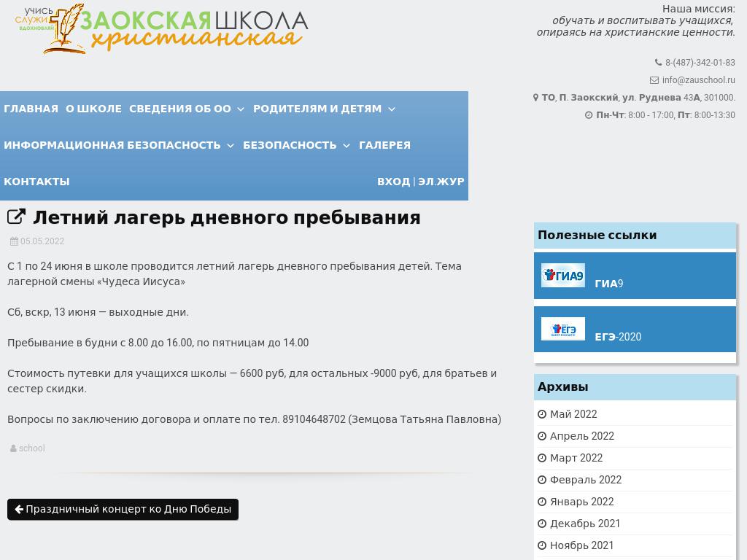
Task: Expand the Информационная безопасность chevron
Action: tap(231, 145)
